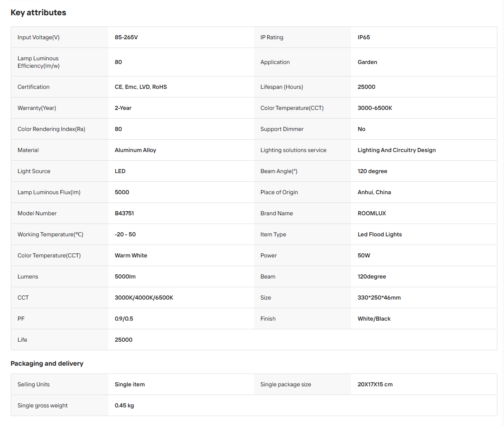Click the Packaging and delivery heading
The width and height of the screenshot is (504, 426).
(x=47, y=364)
